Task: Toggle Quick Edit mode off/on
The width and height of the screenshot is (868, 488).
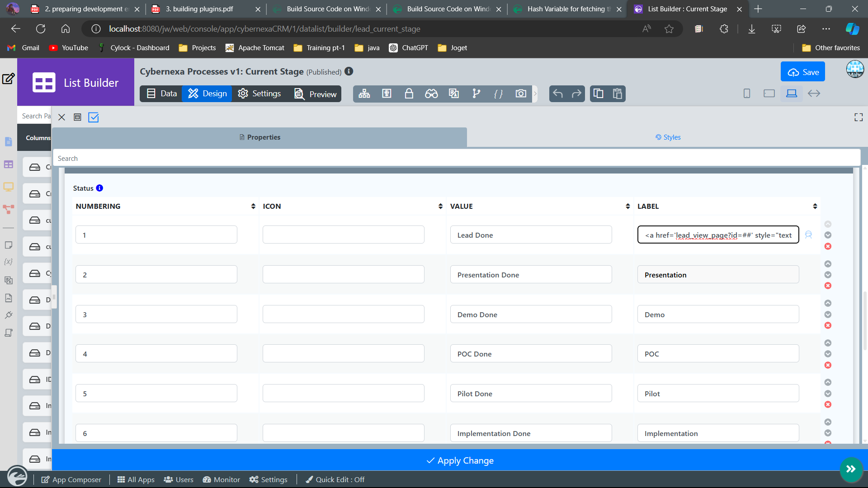Action: pos(335,479)
